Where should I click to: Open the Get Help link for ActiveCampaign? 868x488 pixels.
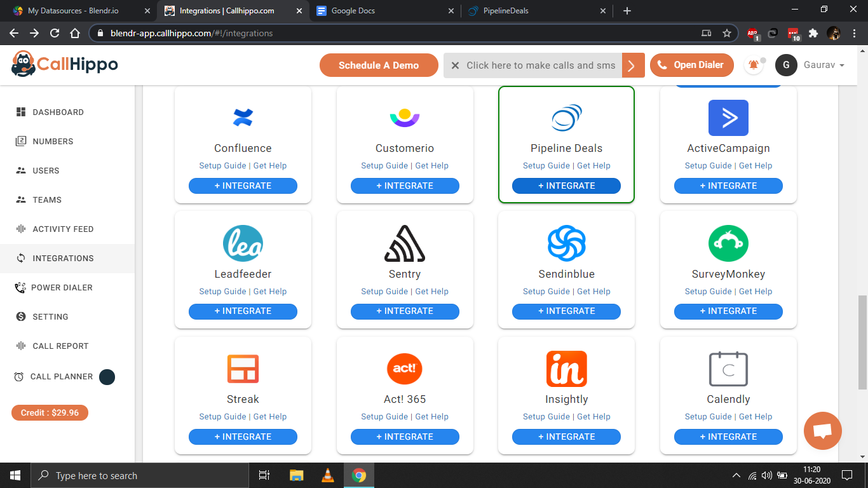(x=756, y=166)
